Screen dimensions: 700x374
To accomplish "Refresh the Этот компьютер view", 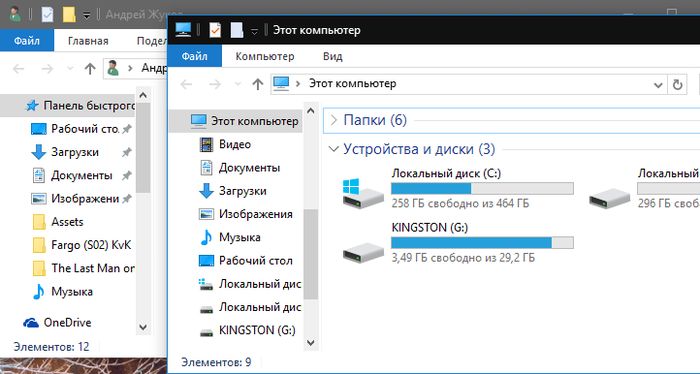I will [x=677, y=84].
